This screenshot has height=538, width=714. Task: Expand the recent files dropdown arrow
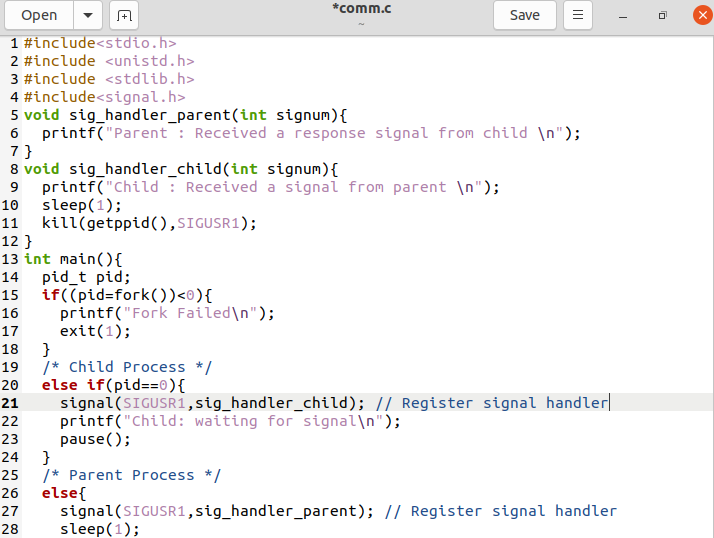pyautogui.click(x=89, y=15)
